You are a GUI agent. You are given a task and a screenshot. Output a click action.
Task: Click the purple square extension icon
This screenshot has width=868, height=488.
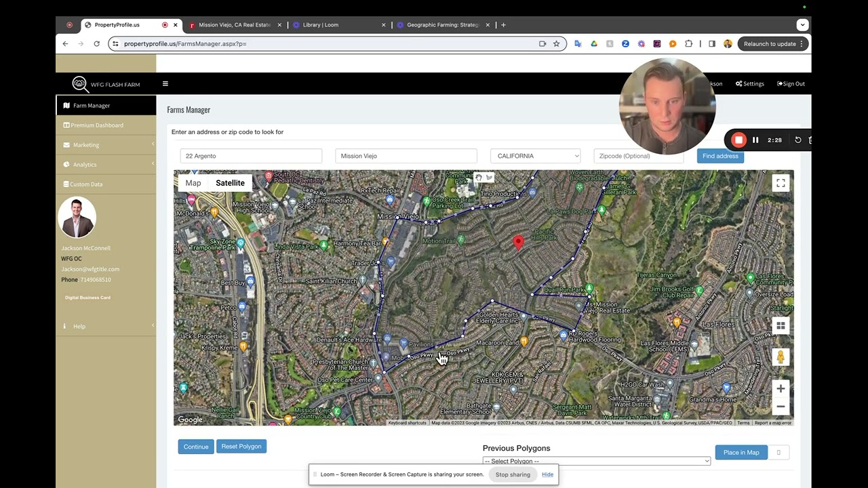point(657,43)
